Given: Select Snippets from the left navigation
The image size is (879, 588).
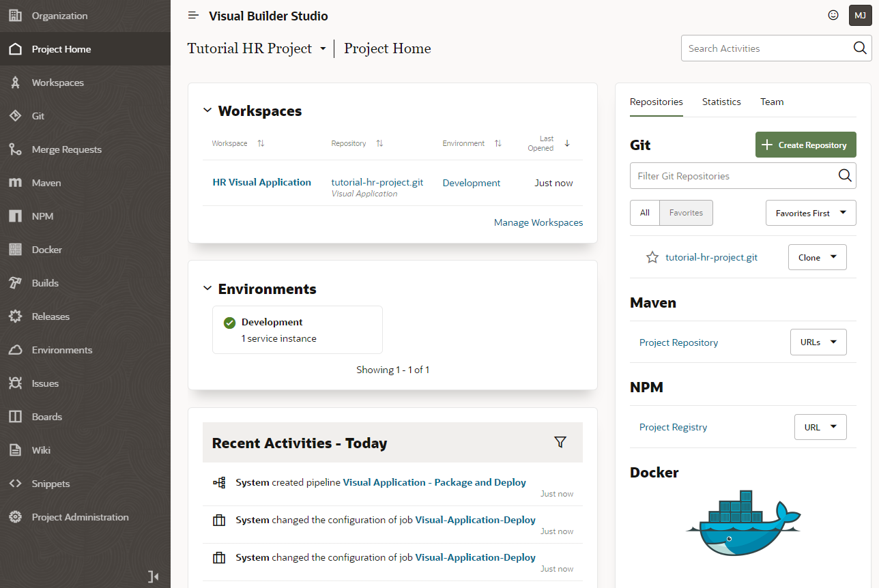Looking at the screenshot, I should 52,483.
